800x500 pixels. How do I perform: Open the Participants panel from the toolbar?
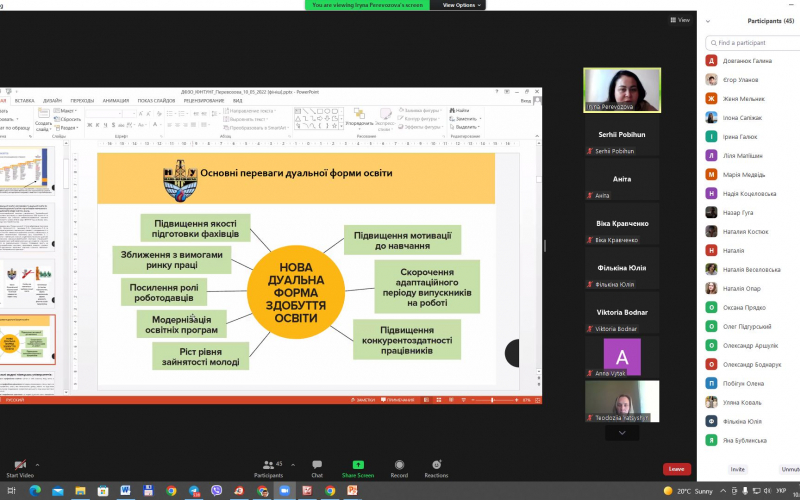267,465
